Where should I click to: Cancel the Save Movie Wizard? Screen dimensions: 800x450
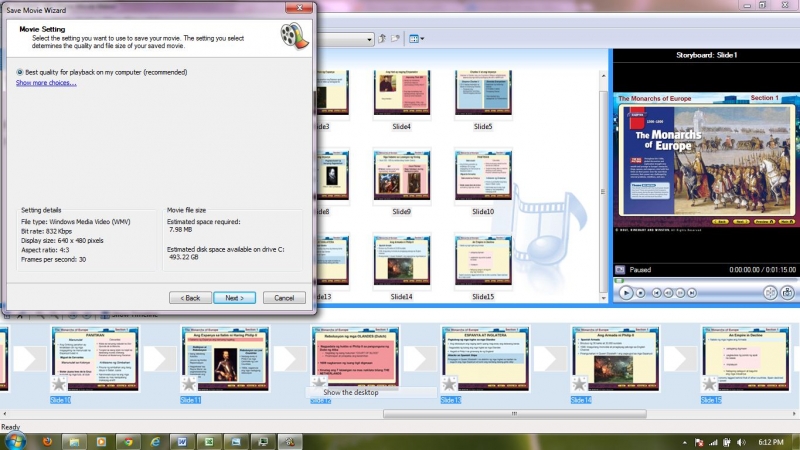[x=283, y=270]
